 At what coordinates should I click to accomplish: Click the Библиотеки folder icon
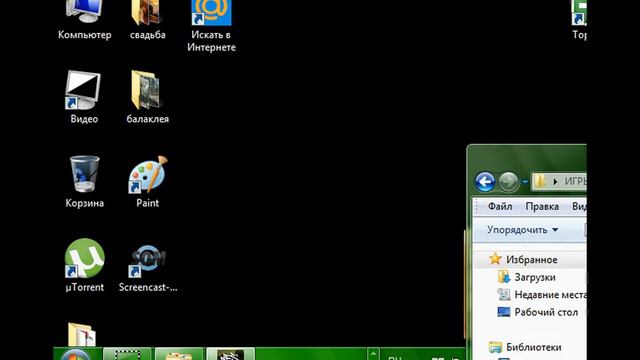(495, 347)
